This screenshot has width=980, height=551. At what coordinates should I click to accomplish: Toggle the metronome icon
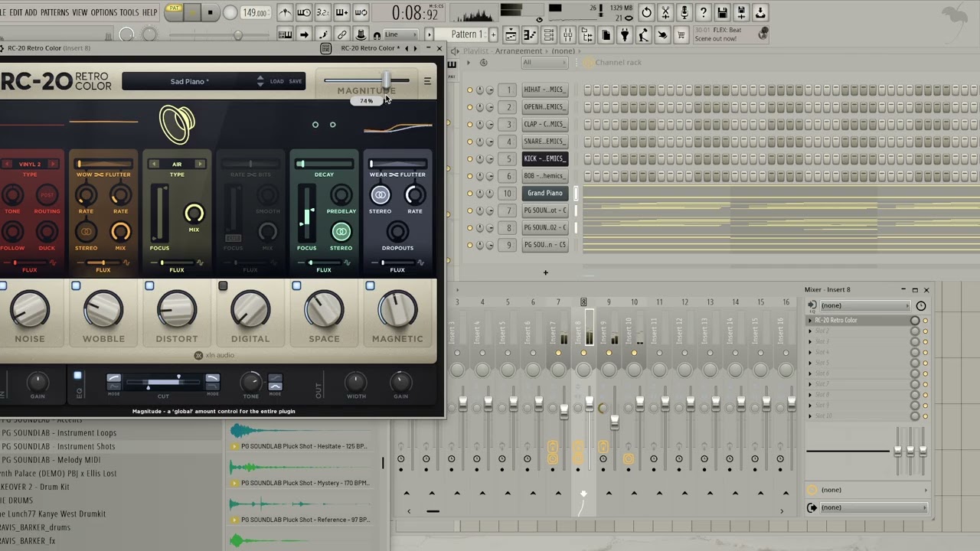pos(285,12)
